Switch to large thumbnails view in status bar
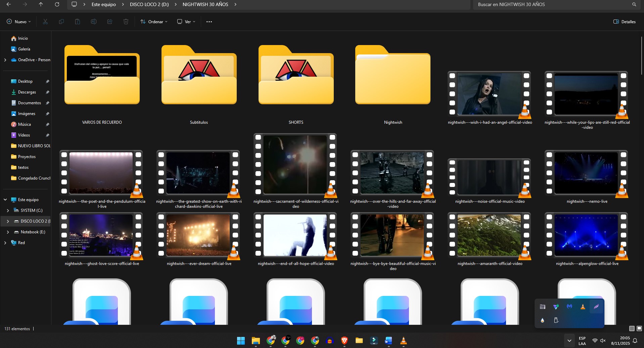This screenshot has width=644, height=348. click(639, 328)
